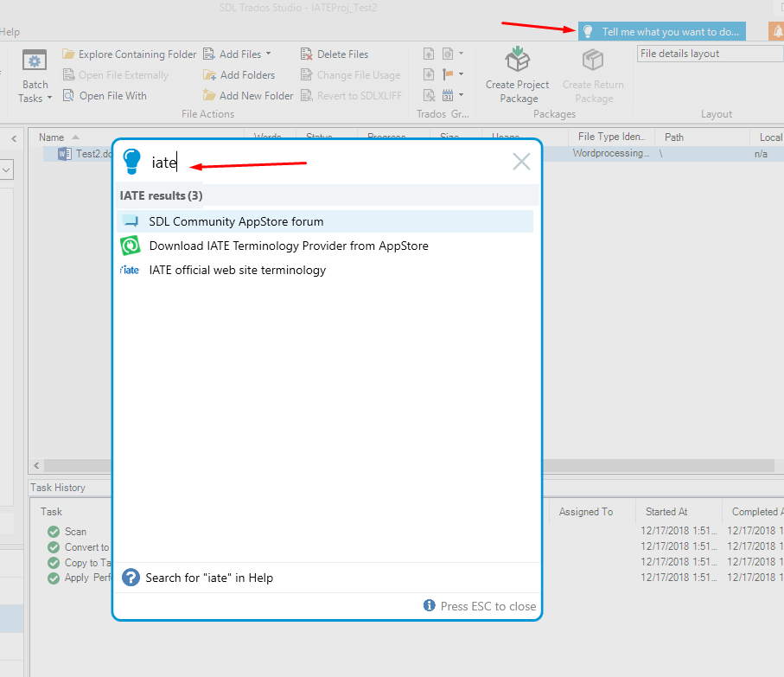
Task: Click the Wordprocessing.. cell
Action: (610, 153)
